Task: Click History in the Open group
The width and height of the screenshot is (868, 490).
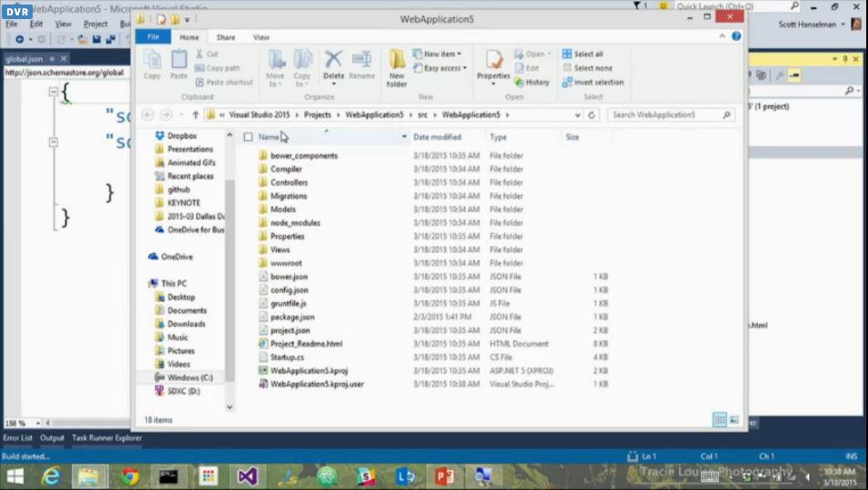Action: 532,83
